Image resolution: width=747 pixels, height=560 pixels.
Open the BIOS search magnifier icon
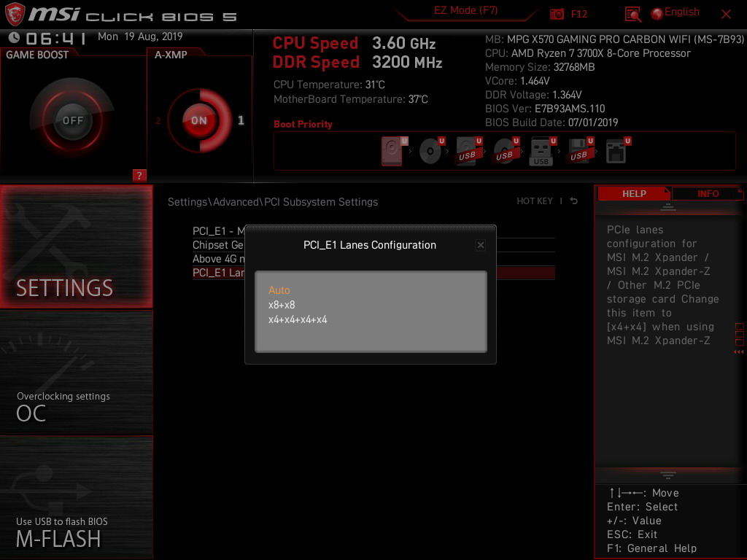632,15
